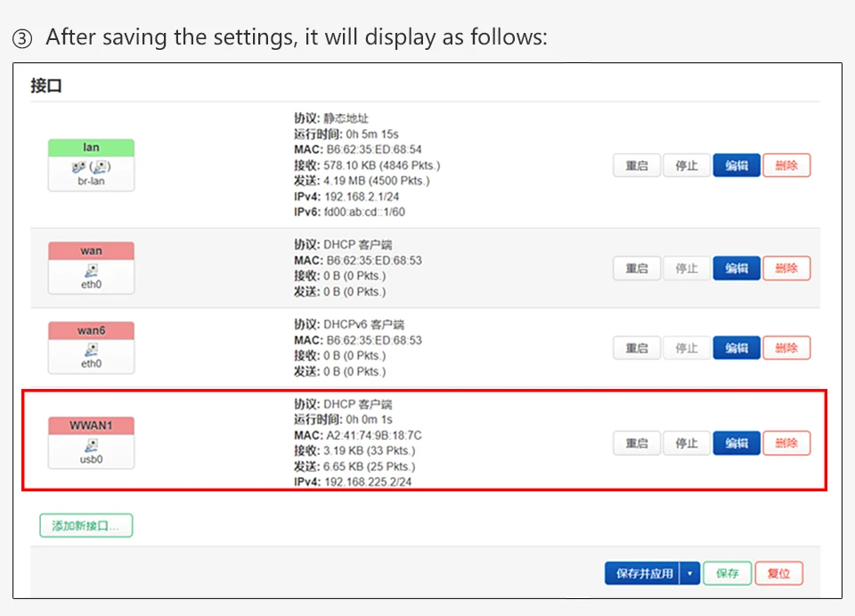This screenshot has height=616, width=855.
Task: Click the green 保存 button
Action: coord(728,573)
